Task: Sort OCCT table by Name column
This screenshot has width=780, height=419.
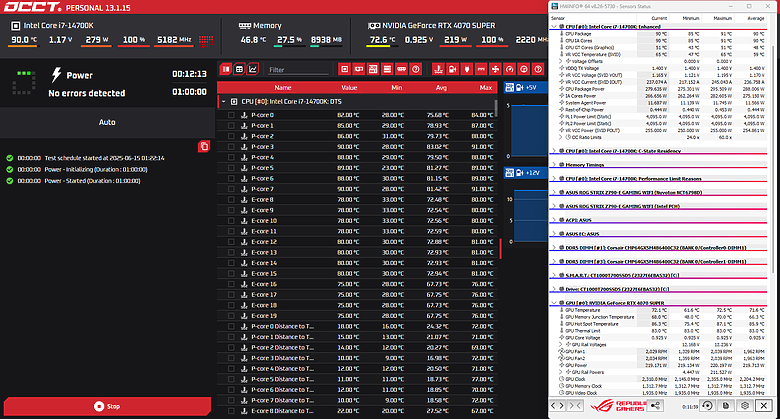Action: 283,88
